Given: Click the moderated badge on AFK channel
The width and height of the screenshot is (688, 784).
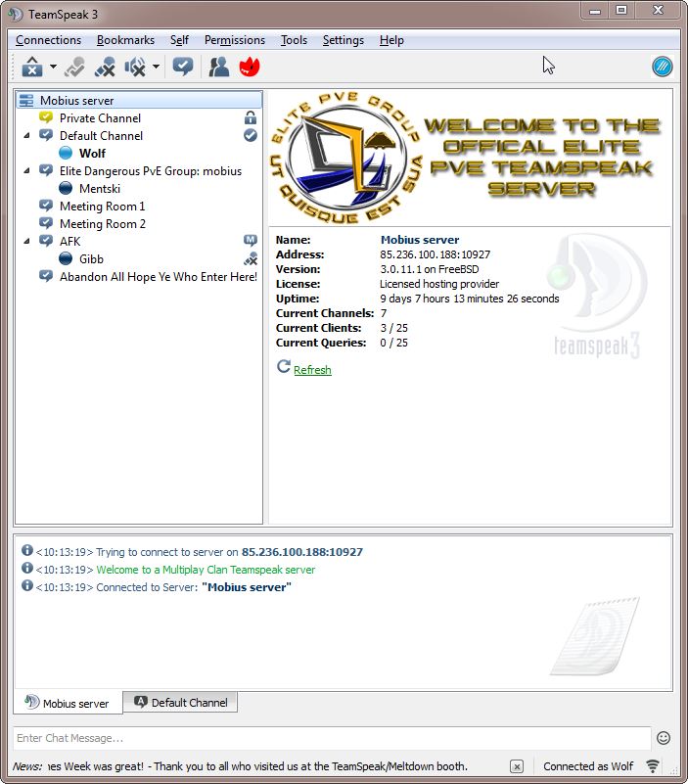Looking at the screenshot, I should (x=251, y=241).
